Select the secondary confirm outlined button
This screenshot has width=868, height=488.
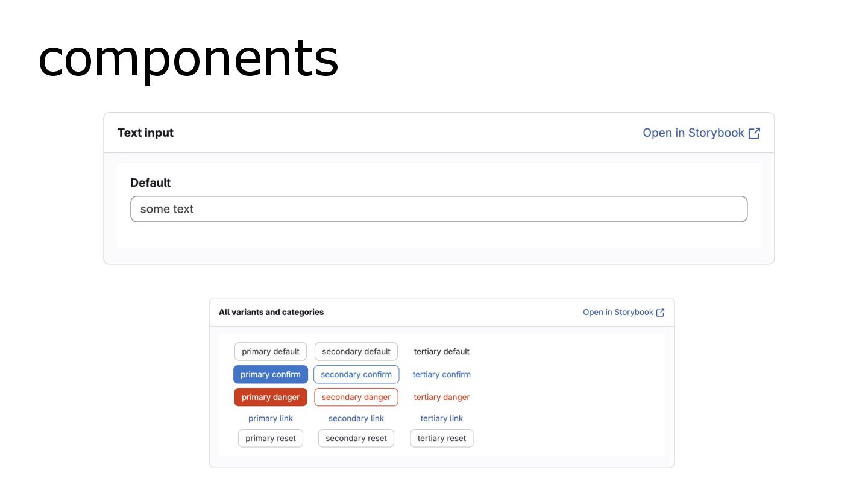[x=356, y=375]
